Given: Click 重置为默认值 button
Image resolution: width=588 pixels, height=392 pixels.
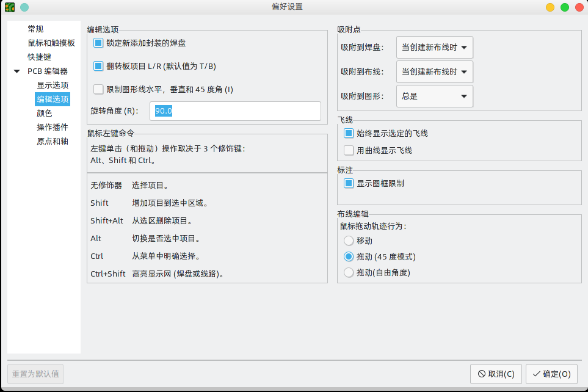Looking at the screenshot, I should click(35, 374).
